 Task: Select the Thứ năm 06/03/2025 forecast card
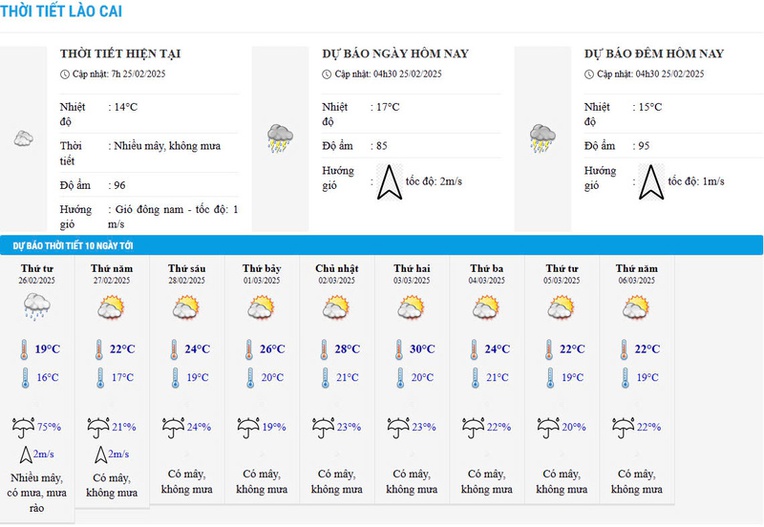click(637, 380)
